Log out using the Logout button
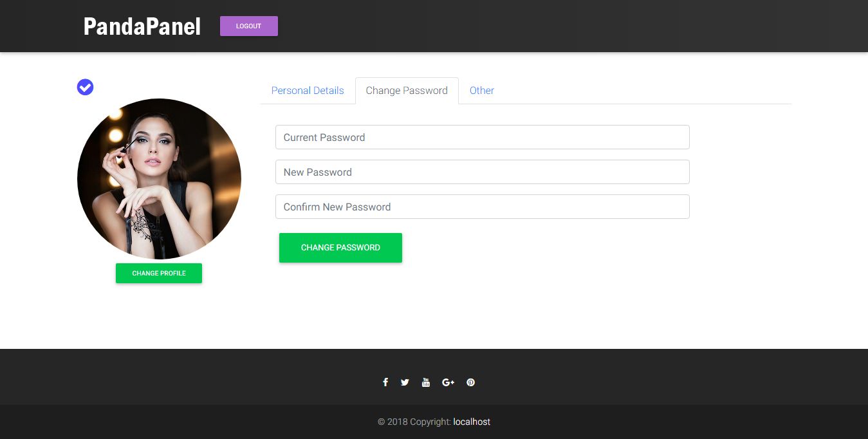 tap(249, 26)
